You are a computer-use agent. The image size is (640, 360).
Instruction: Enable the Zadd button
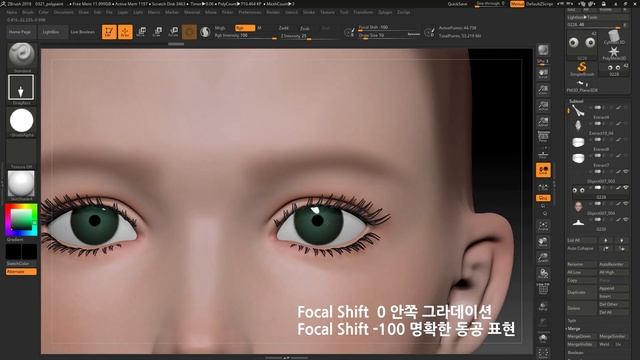[284, 28]
